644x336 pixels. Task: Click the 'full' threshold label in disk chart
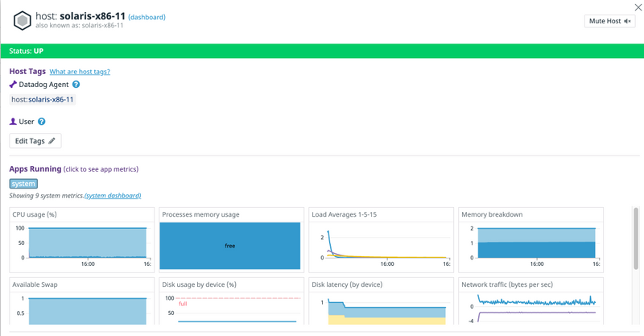pos(183,304)
